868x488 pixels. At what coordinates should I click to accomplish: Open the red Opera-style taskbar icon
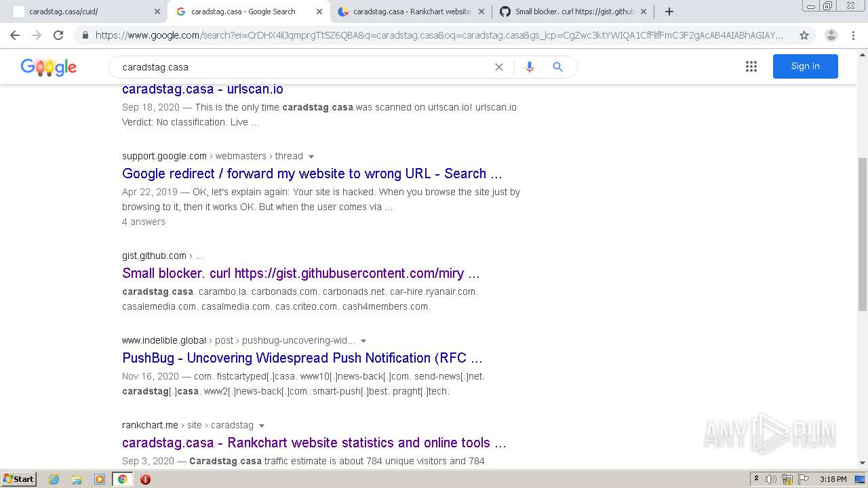coord(145,479)
